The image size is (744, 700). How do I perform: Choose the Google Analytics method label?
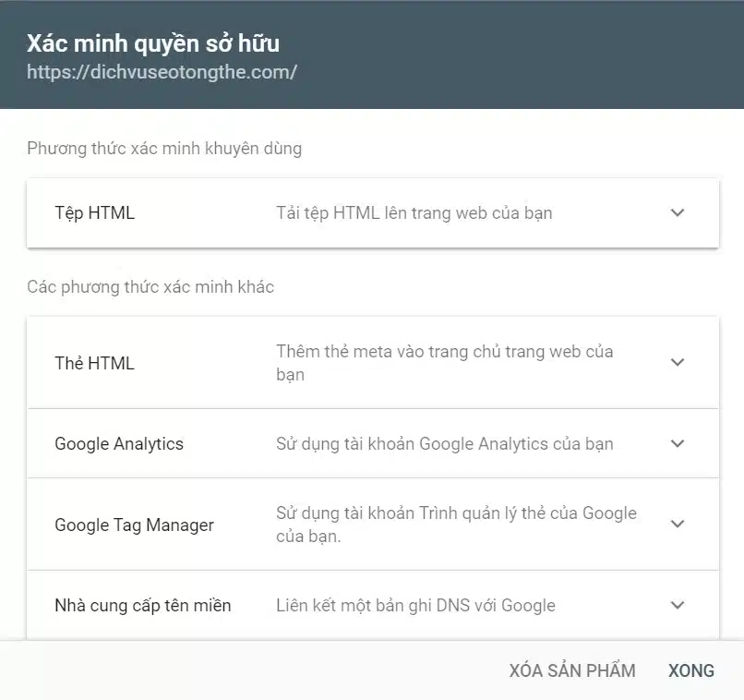(119, 443)
